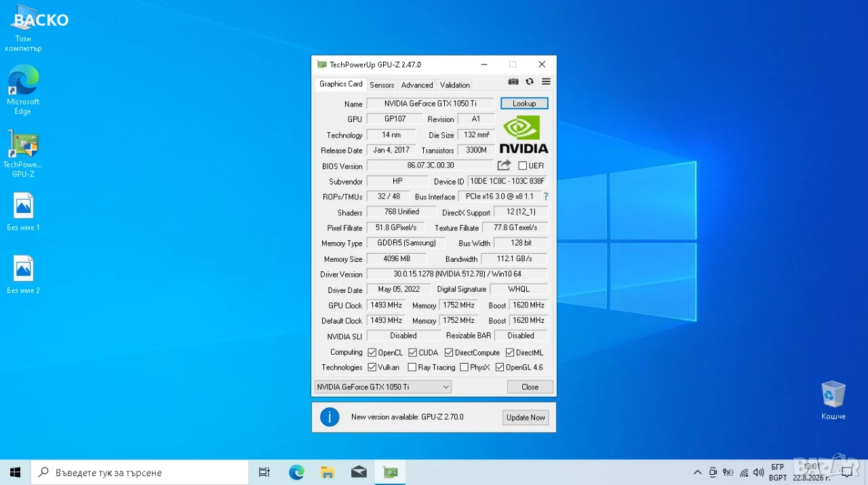This screenshot has height=485, width=868.
Task: Open the Mail app from the taskbar
Action: (x=359, y=472)
